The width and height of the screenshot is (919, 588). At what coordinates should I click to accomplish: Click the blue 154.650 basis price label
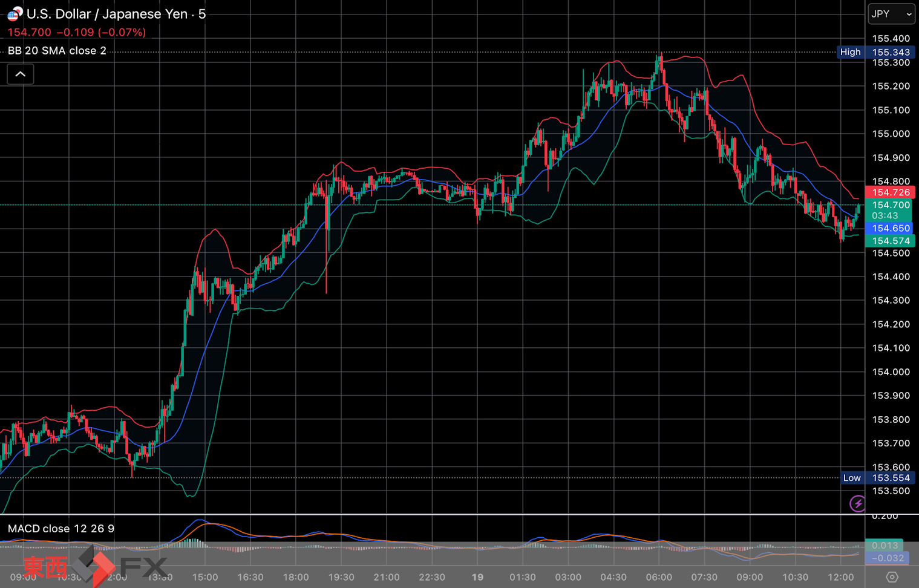point(890,228)
